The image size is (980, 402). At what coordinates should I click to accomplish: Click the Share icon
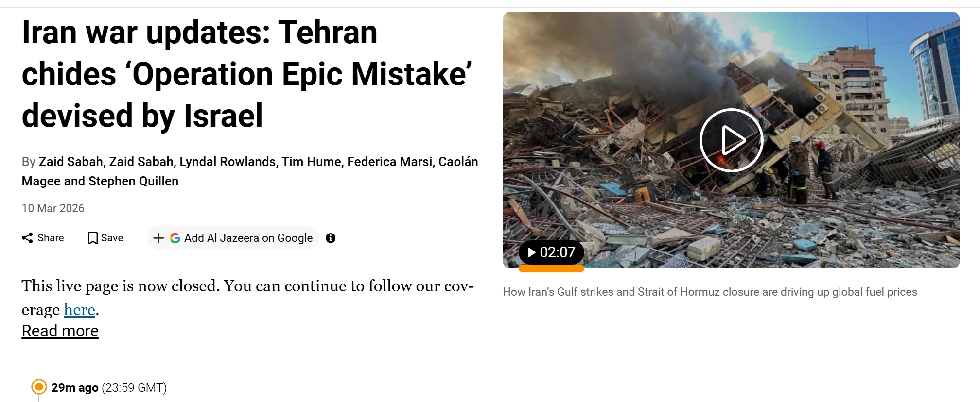[27, 238]
